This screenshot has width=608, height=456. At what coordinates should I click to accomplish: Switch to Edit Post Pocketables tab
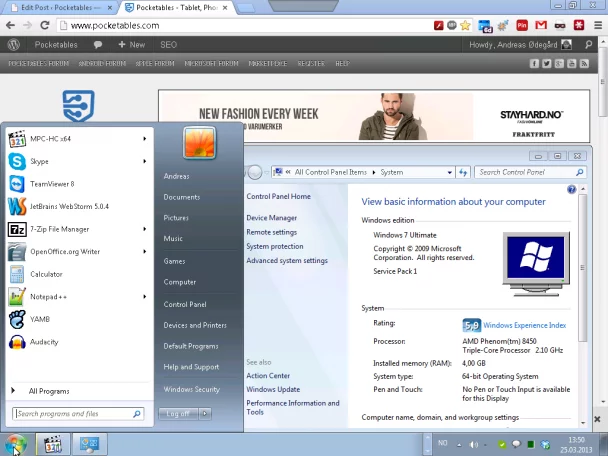(x=61, y=7)
